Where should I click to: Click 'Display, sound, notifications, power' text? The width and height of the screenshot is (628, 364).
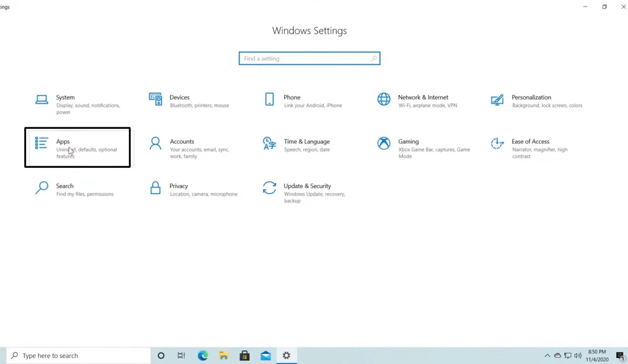(88, 109)
